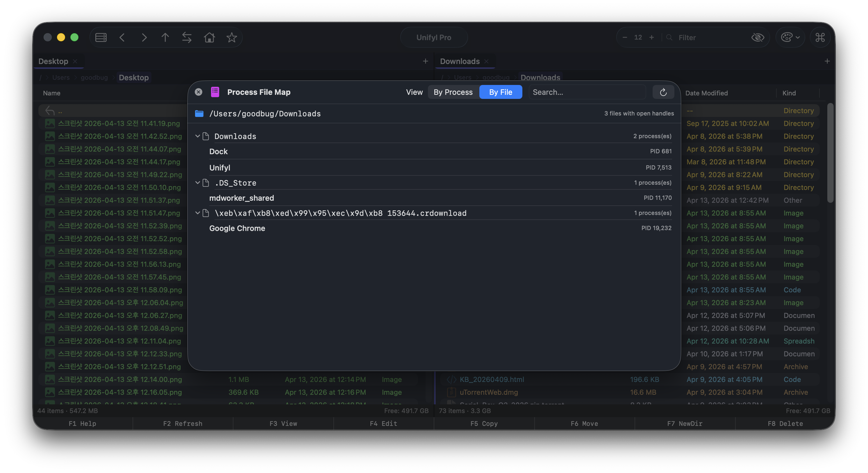Switch to the Desktop tab

click(53, 61)
